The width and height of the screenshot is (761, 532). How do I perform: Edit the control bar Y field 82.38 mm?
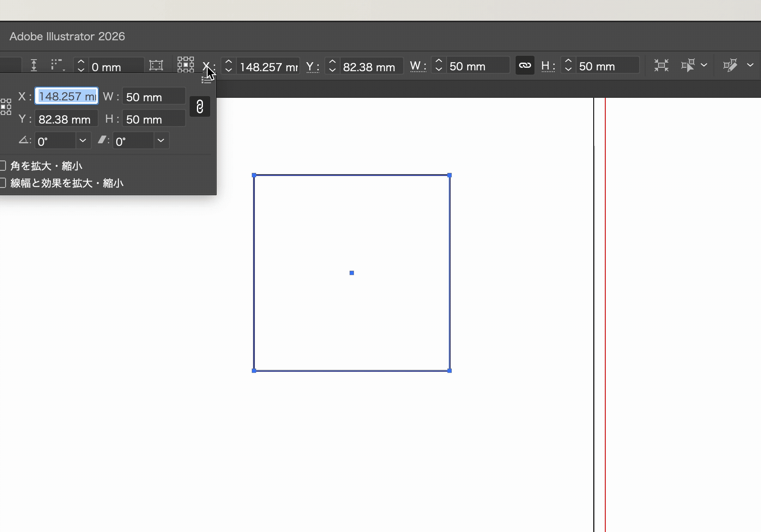coord(371,67)
